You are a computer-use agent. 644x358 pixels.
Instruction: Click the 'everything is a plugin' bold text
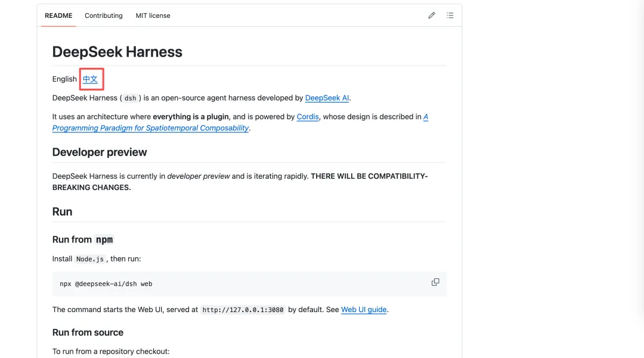(191, 117)
